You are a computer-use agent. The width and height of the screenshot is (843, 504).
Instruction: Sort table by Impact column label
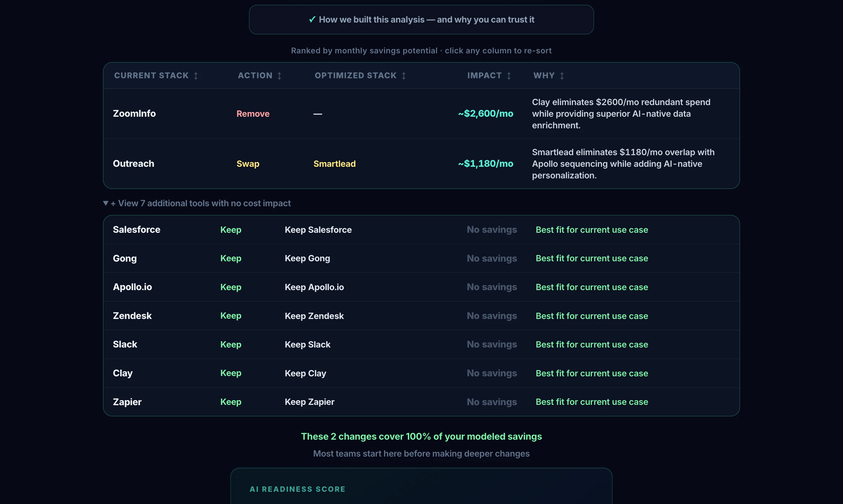click(484, 75)
